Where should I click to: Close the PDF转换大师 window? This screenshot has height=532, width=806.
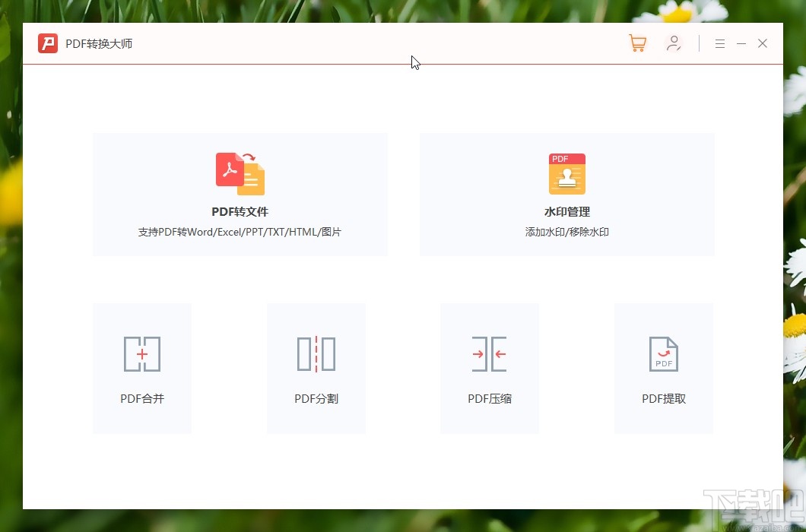click(x=763, y=43)
